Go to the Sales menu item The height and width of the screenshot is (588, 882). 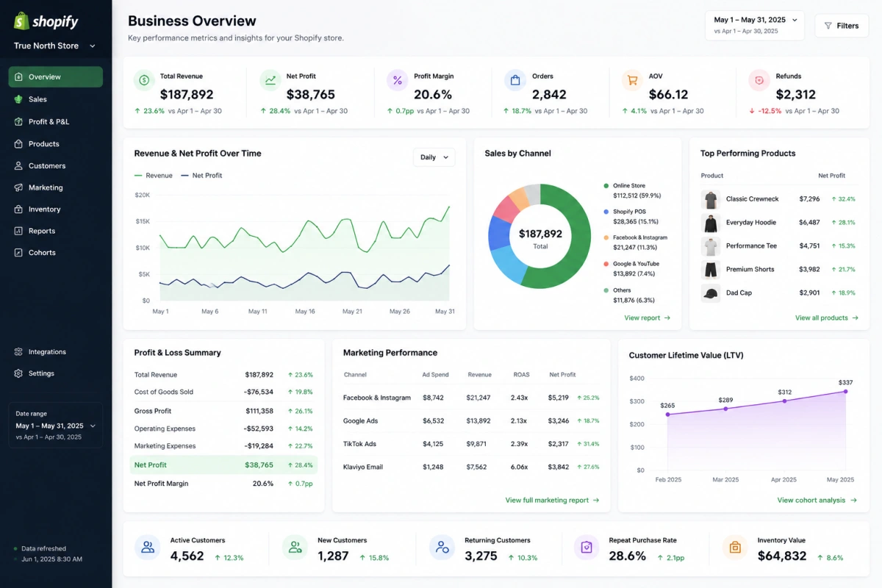click(56, 99)
